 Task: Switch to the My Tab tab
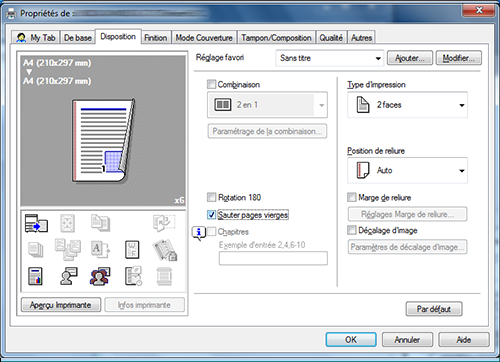36,37
